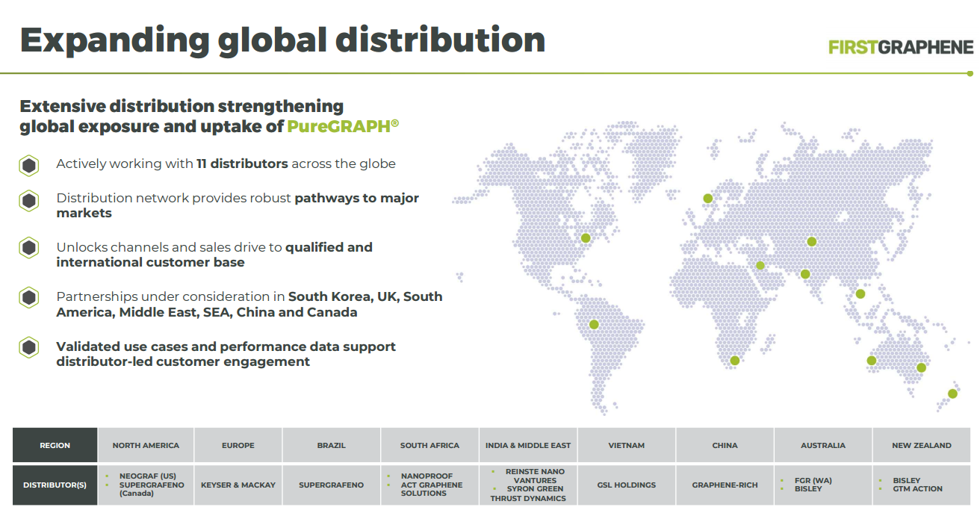
Task: Select the green map marker over North America
Action: [x=586, y=238]
